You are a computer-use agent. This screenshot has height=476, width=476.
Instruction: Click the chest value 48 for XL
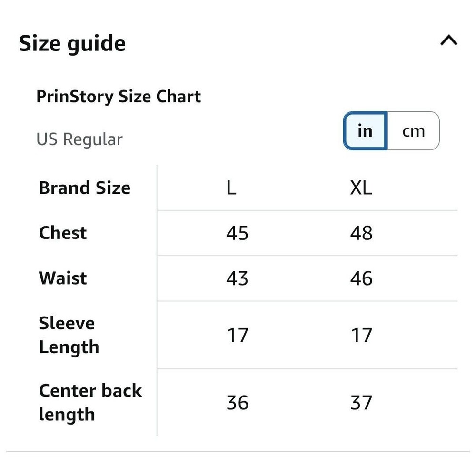[x=361, y=233]
